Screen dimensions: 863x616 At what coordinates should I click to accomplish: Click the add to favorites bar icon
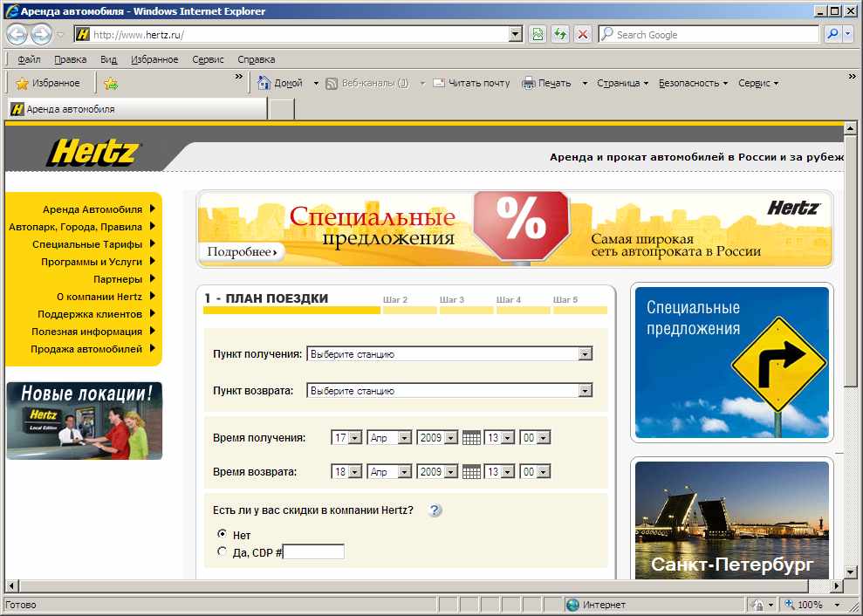coord(111,83)
